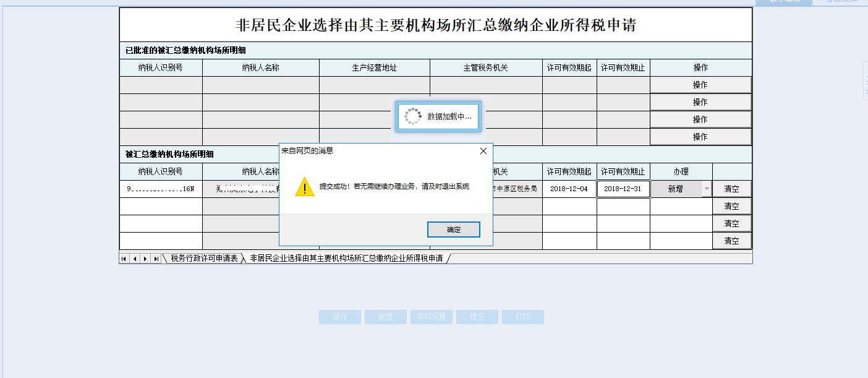Click the 数据加载中 loading progress indicator

[x=438, y=116]
